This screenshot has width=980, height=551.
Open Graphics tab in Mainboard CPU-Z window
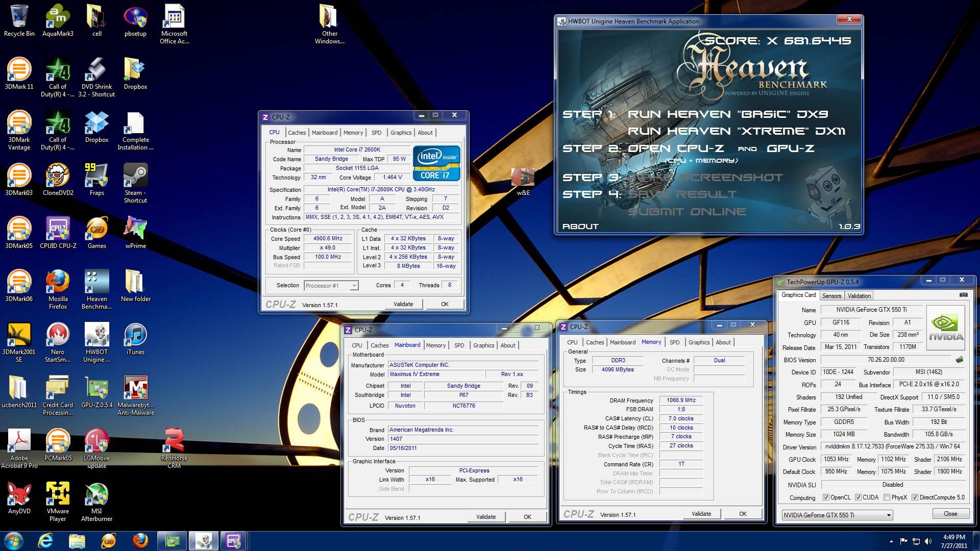(483, 345)
